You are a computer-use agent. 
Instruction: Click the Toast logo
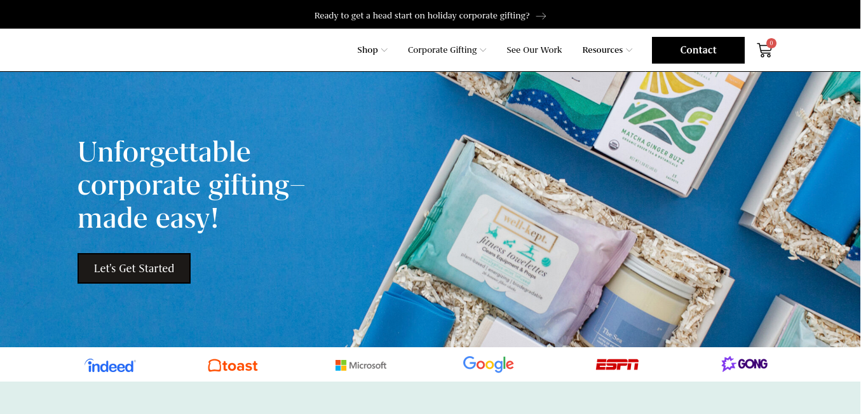tap(233, 365)
